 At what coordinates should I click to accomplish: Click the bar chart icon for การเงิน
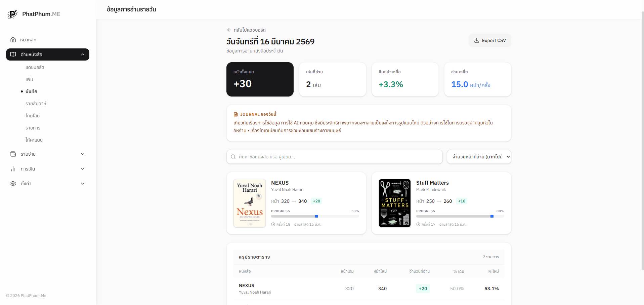[13, 169]
